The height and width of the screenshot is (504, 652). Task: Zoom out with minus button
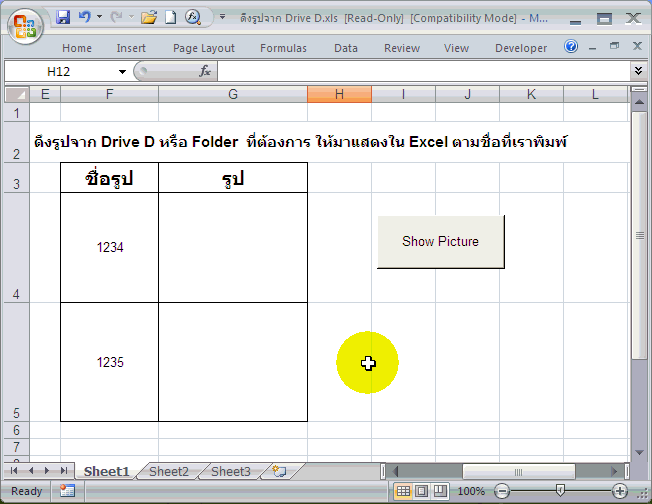(x=502, y=492)
